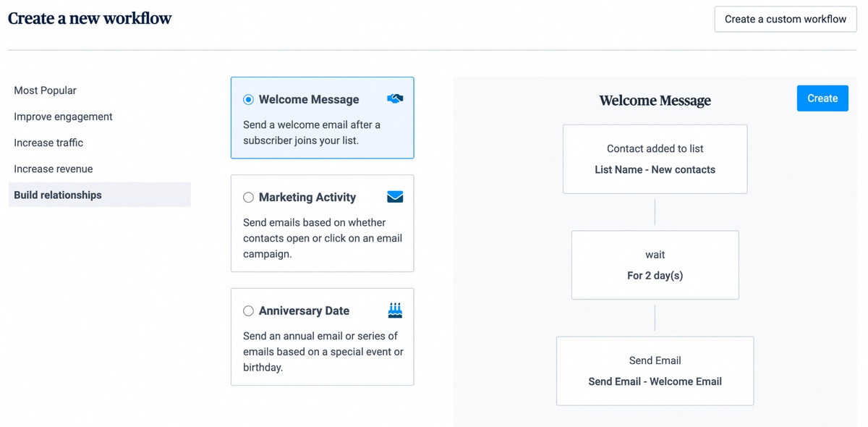
Task: Open the Send Email - Welcome Email step
Action: coord(655,371)
